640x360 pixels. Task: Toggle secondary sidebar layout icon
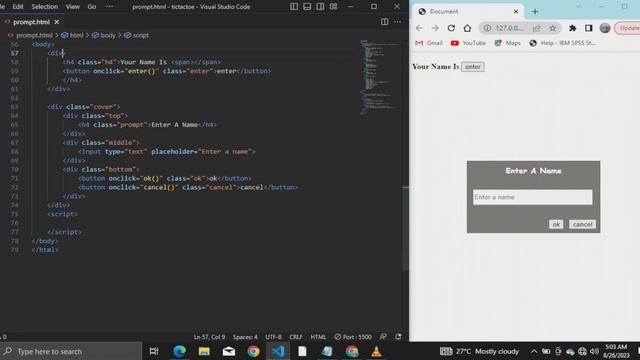(x=320, y=7)
